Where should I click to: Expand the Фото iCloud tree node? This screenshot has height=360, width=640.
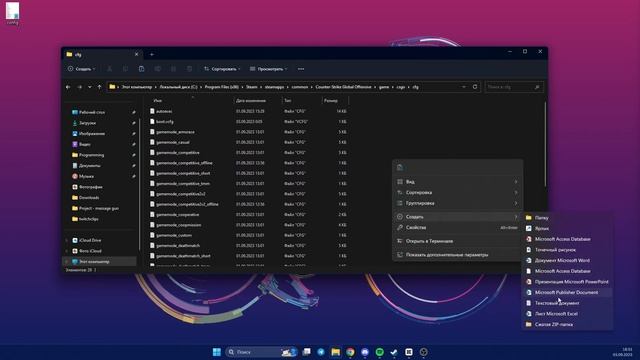tap(67, 251)
